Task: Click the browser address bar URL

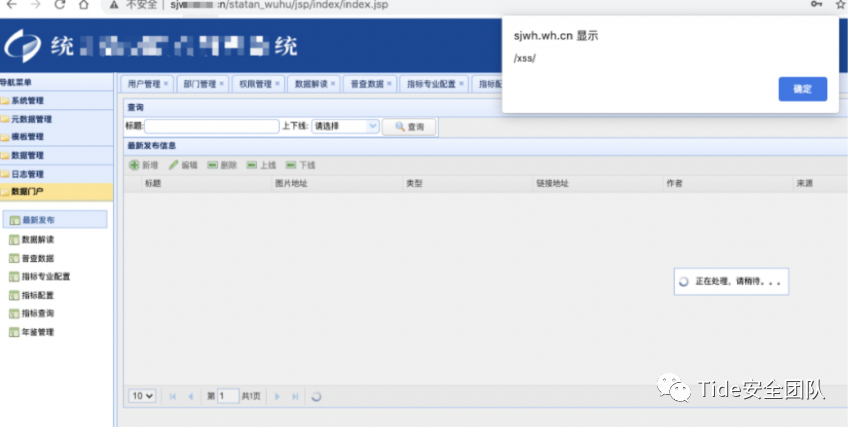Action: tap(279, 5)
